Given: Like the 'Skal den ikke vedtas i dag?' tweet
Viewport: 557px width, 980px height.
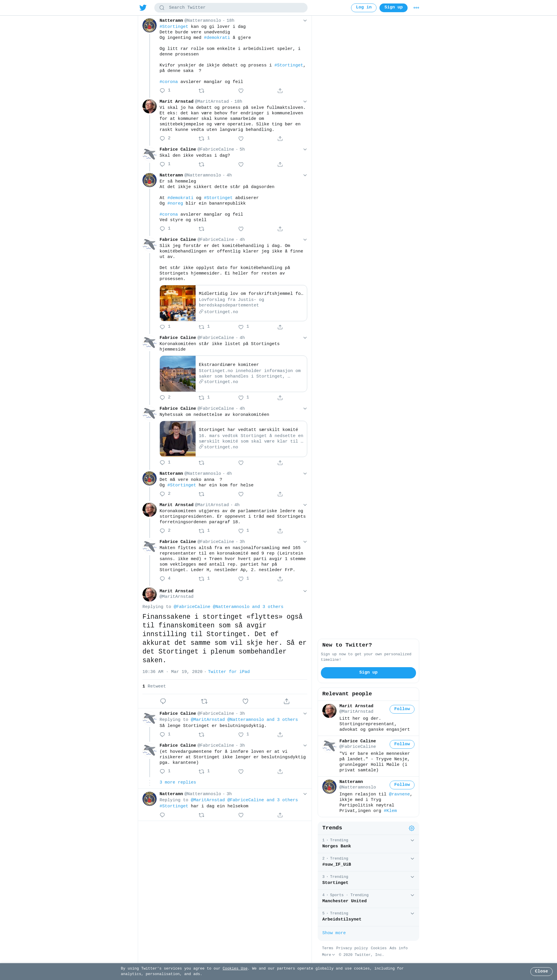Looking at the screenshot, I should point(241,165).
